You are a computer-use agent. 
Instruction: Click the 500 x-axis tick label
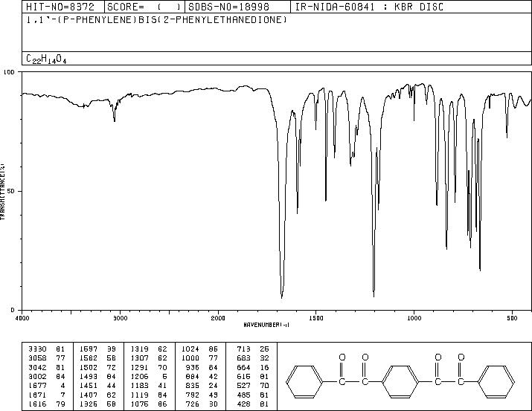pyautogui.click(x=512, y=318)
